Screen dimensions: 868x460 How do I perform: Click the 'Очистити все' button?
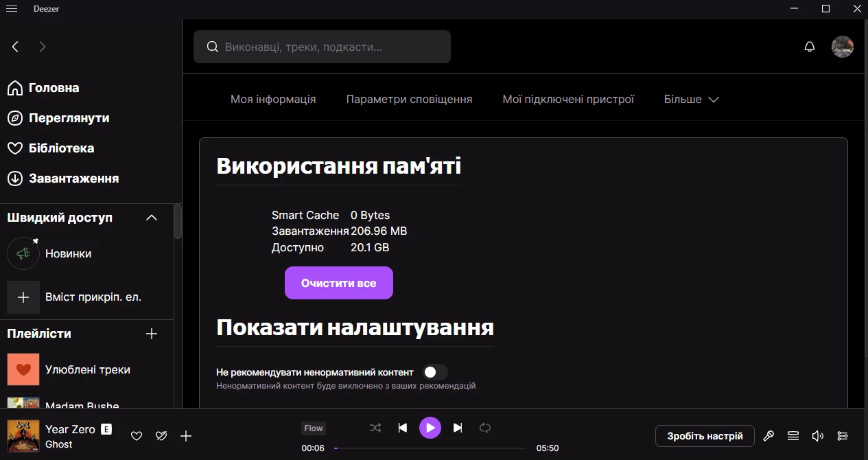tap(339, 283)
